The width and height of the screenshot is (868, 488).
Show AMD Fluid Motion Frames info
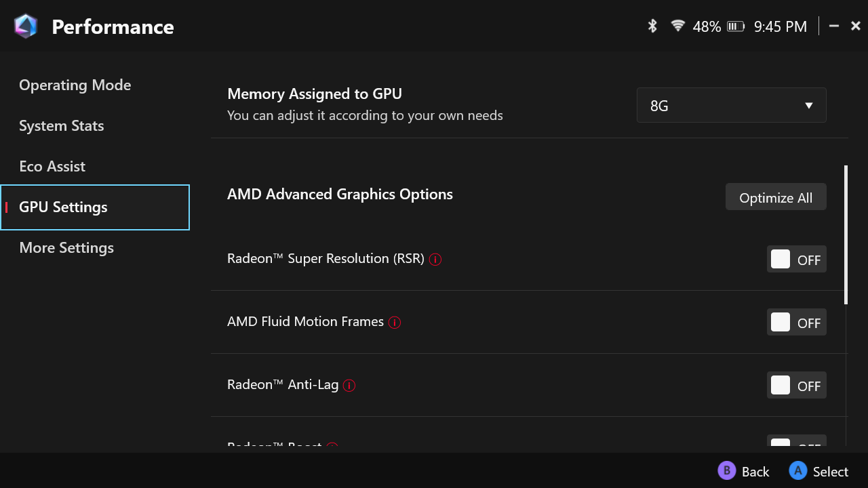coord(395,323)
